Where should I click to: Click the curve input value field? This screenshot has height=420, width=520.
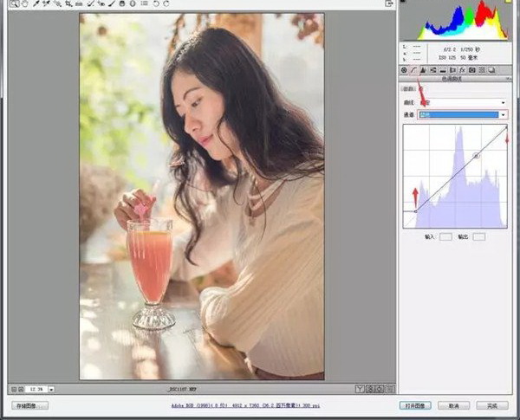point(445,236)
